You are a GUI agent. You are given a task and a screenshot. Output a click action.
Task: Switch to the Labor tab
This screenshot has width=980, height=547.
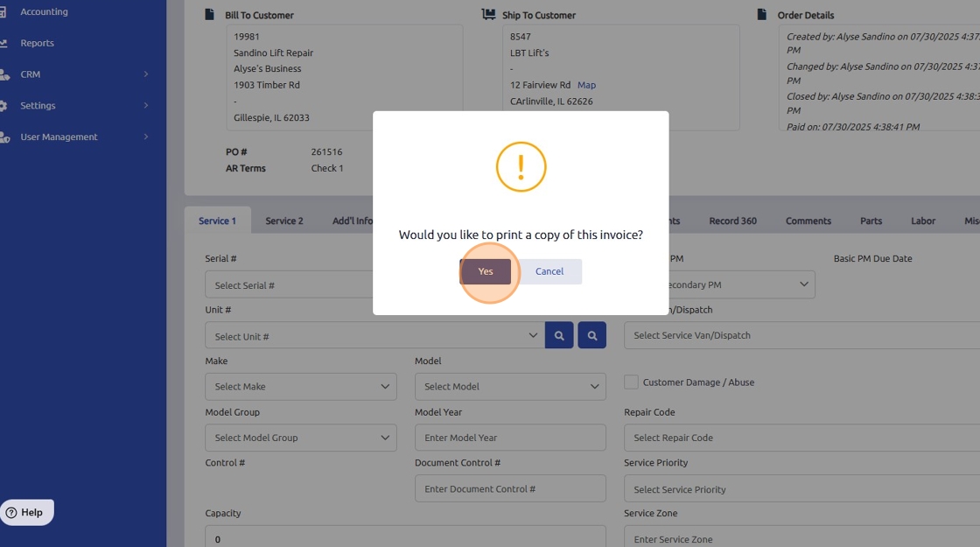pos(922,221)
